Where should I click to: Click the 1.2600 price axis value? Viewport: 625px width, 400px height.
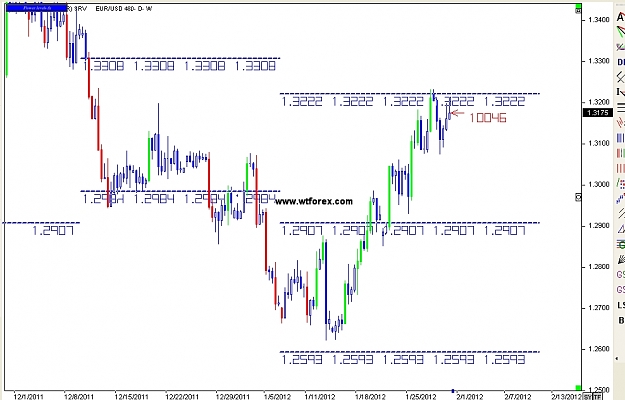click(x=599, y=349)
